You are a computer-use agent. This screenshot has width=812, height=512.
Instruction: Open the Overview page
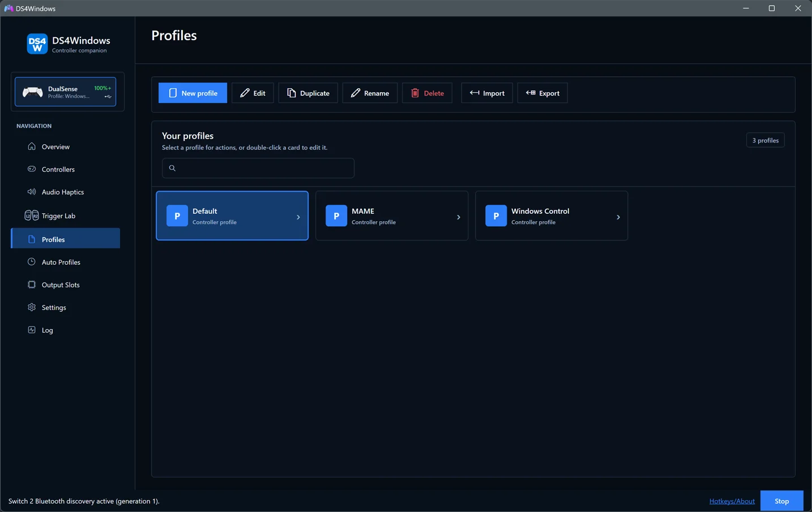tap(66, 147)
